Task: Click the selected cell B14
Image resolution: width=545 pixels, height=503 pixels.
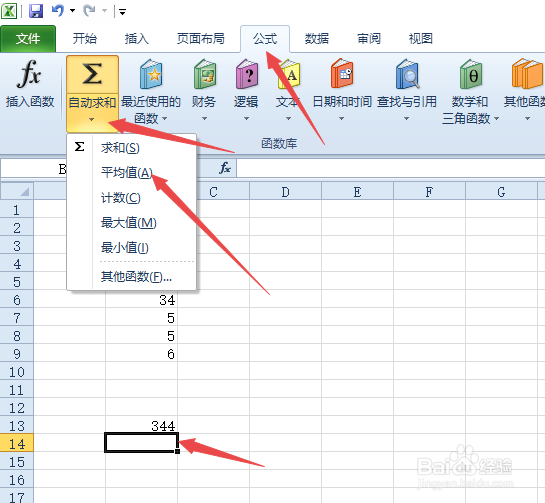Action: 141,443
